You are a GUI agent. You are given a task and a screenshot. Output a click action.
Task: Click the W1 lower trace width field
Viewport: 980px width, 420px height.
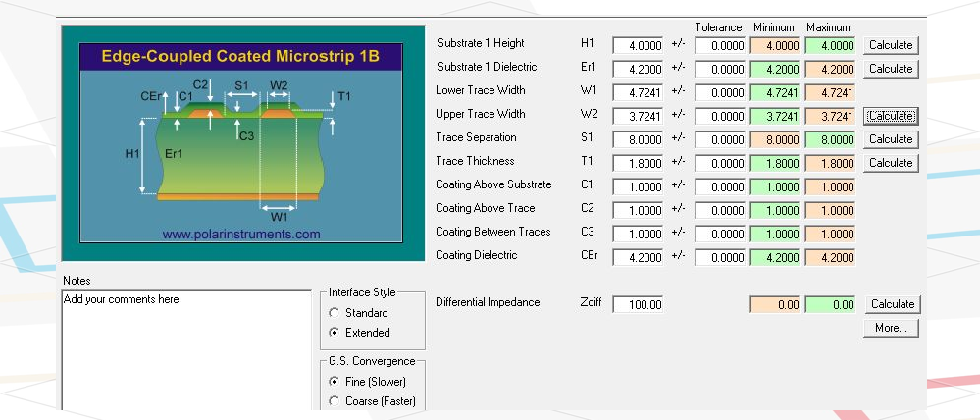pyautogui.click(x=638, y=93)
